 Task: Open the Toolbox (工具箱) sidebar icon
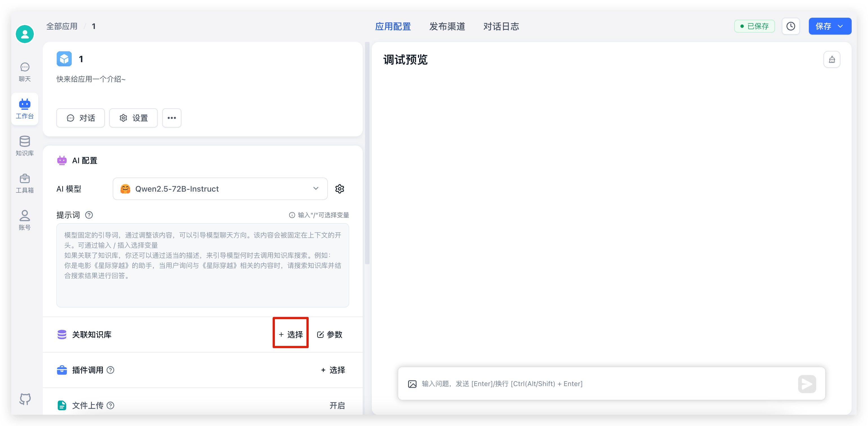pyautogui.click(x=25, y=183)
